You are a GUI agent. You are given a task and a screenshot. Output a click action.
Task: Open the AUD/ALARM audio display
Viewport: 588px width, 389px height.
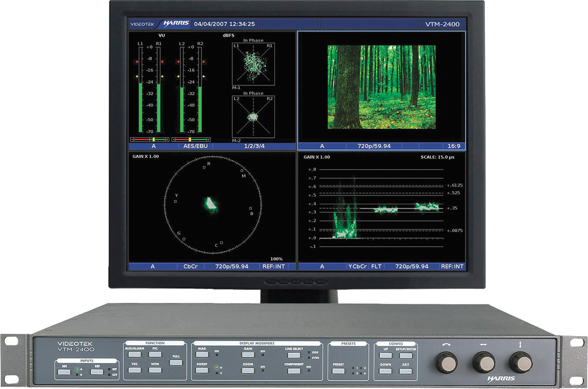pyautogui.click(x=134, y=354)
